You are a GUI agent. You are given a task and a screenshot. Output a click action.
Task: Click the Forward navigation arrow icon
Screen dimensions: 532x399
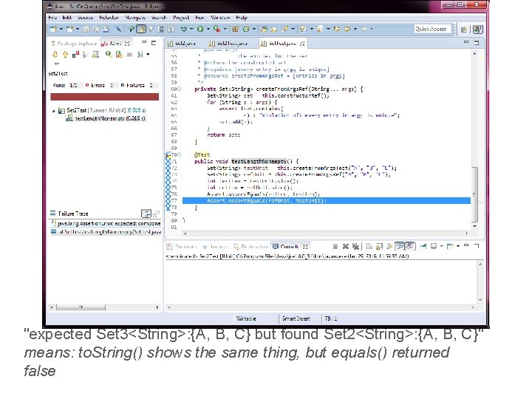364,29
